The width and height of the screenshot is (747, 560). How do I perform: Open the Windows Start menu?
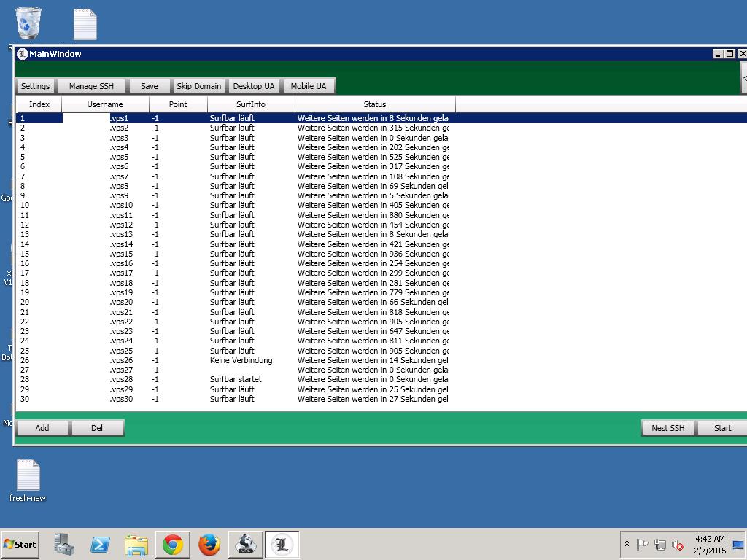click(x=20, y=544)
